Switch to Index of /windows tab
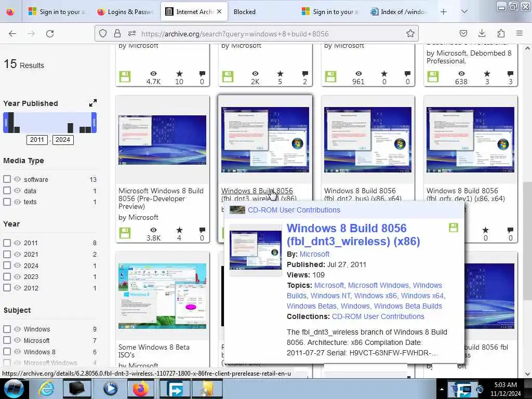Image resolution: width=532 pixels, height=399 pixels. pos(397,12)
